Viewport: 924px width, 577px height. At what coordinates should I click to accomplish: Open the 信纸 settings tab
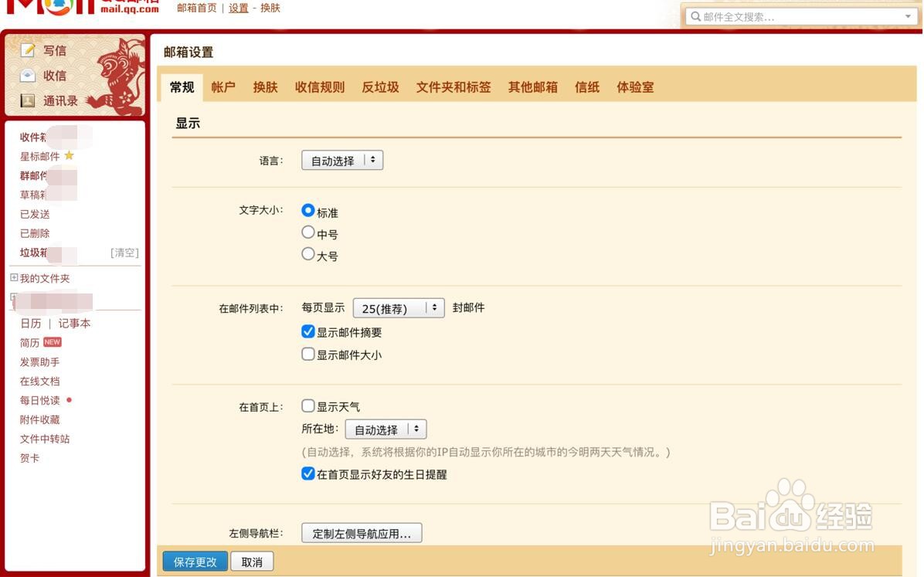pos(586,87)
